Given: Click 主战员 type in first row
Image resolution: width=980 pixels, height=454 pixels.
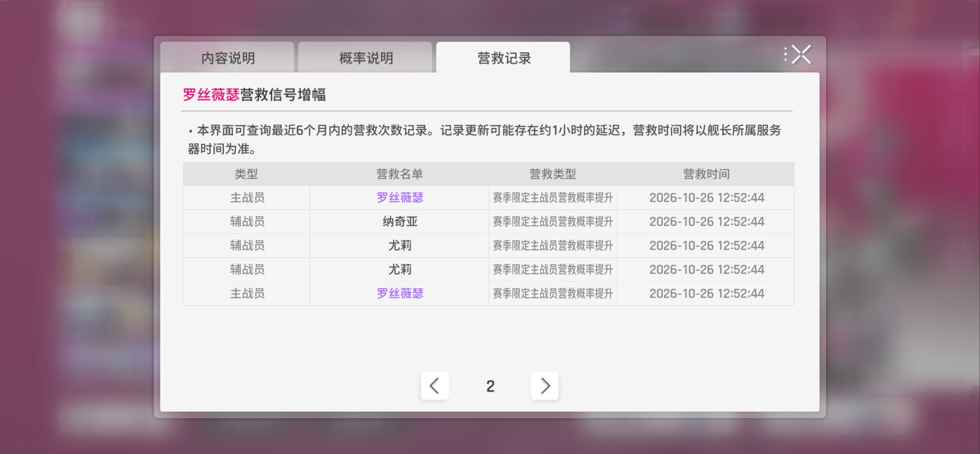Looking at the screenshot, I should tap(247, 197).
